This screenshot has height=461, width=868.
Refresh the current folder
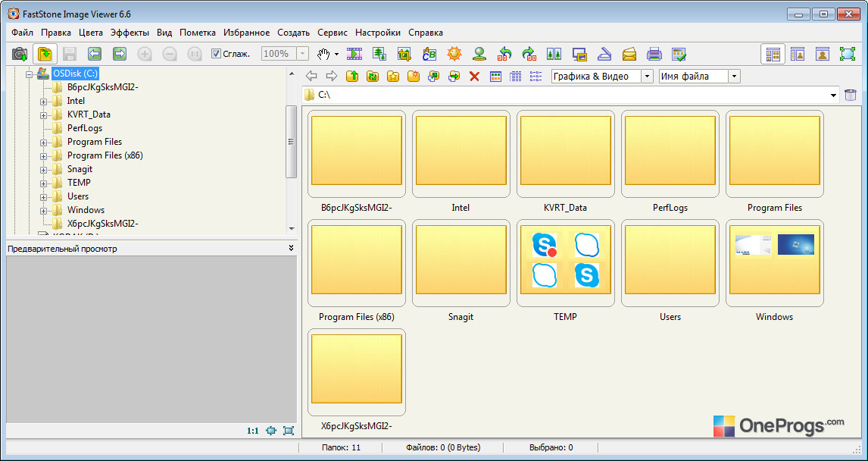click(373, 77)
